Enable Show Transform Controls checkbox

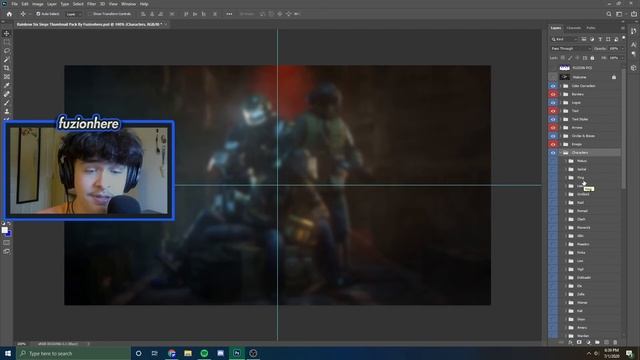91,14
